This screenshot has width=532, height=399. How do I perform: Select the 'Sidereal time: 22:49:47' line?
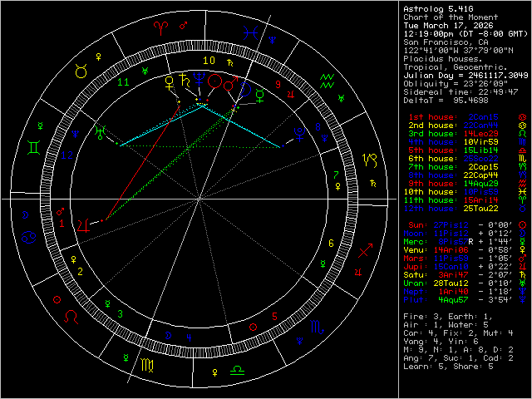tap(461, 92)
